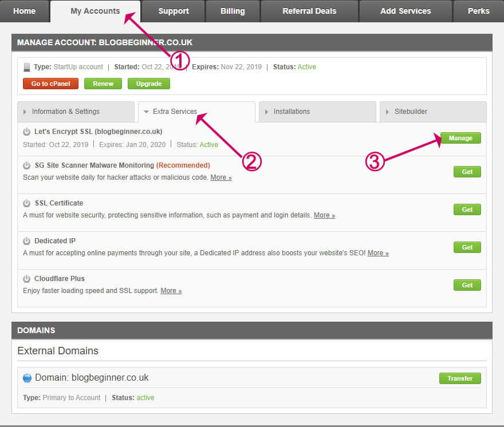
Task: Click the globe icon beside Domain blogbeginner.co.uk
Action: [x=27, y=378]
